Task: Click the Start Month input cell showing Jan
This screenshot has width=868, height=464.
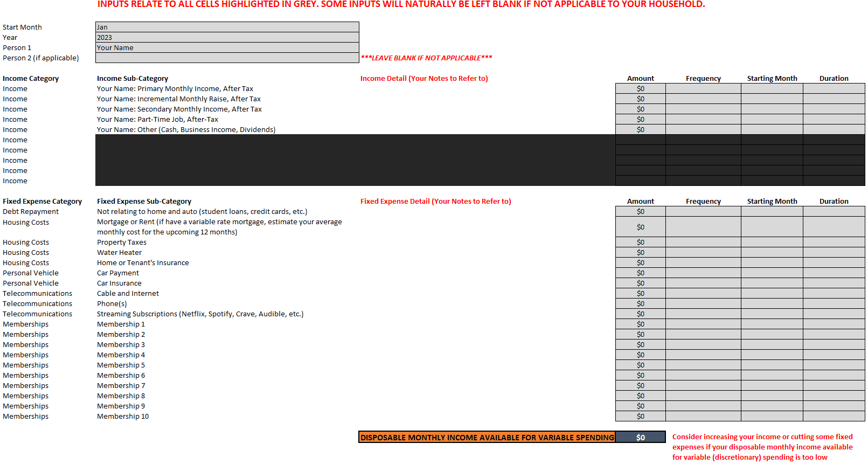Action: coord(227,27)
